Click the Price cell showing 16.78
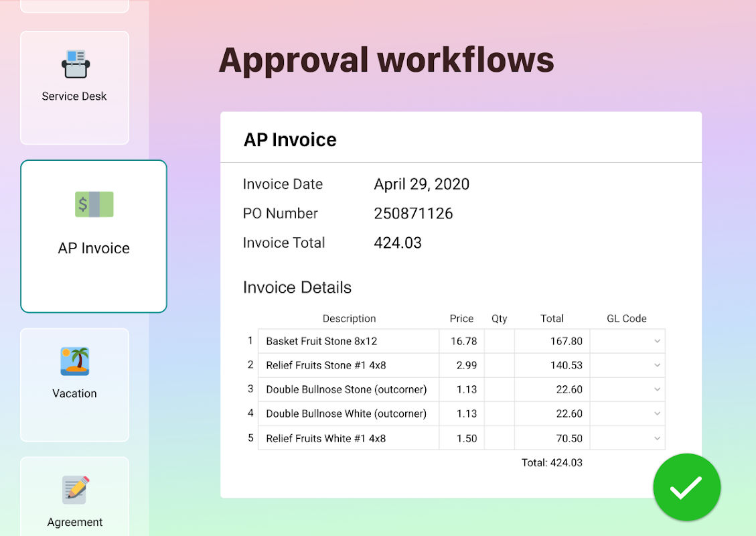Screen dimensions: 756x536 click(463, 341)
